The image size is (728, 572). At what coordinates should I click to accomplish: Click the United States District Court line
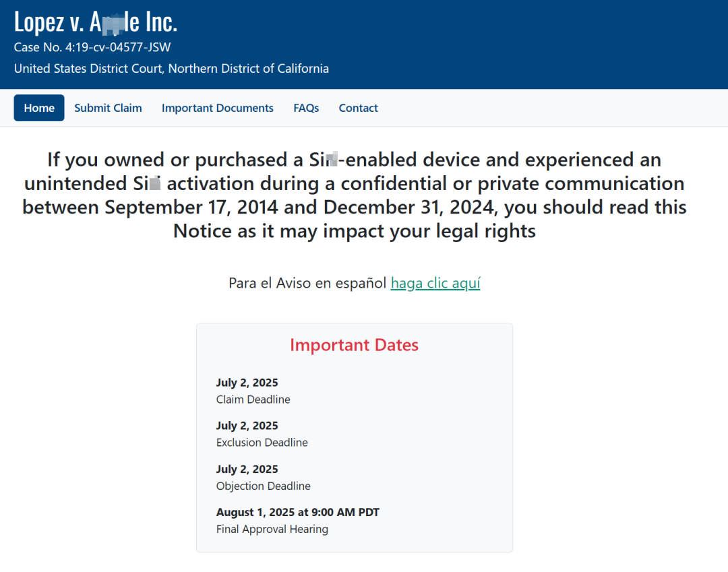(171, 68)
